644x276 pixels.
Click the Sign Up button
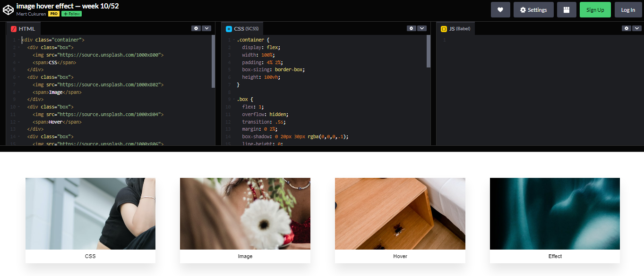coord(595,9)
